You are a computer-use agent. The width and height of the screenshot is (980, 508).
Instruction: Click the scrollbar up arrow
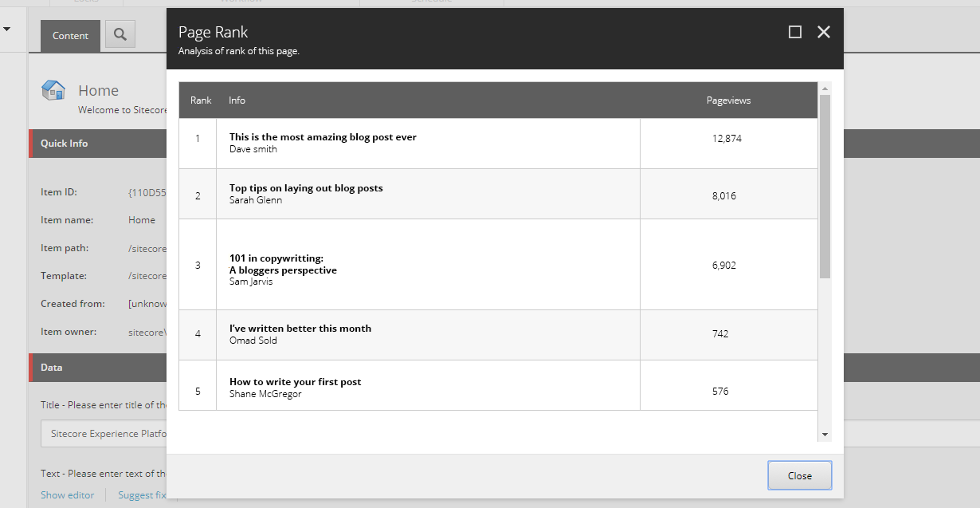coord(825,89)
